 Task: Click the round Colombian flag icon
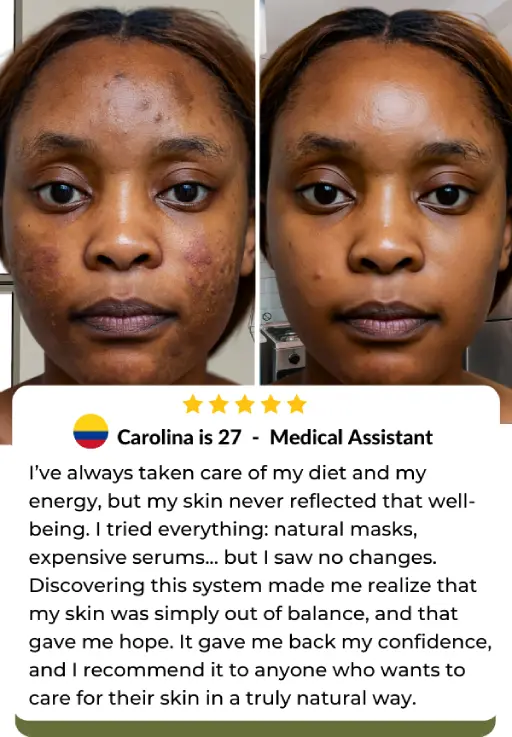tap(91, 431)
